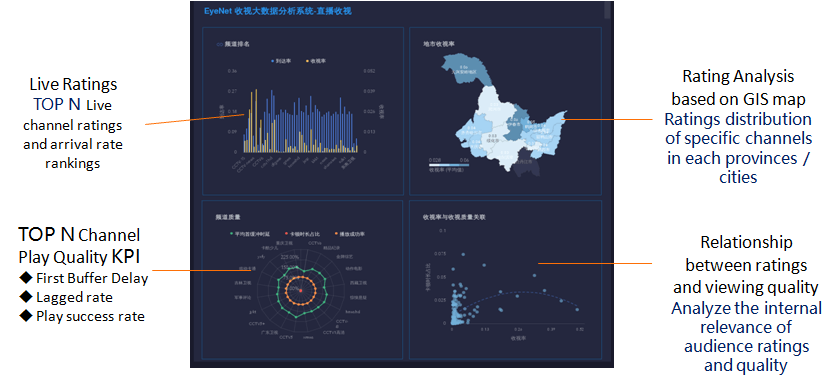Toggle the orange 播放成功率 legend item
This screenshot has height=382, width=837.
click(350, 234)
